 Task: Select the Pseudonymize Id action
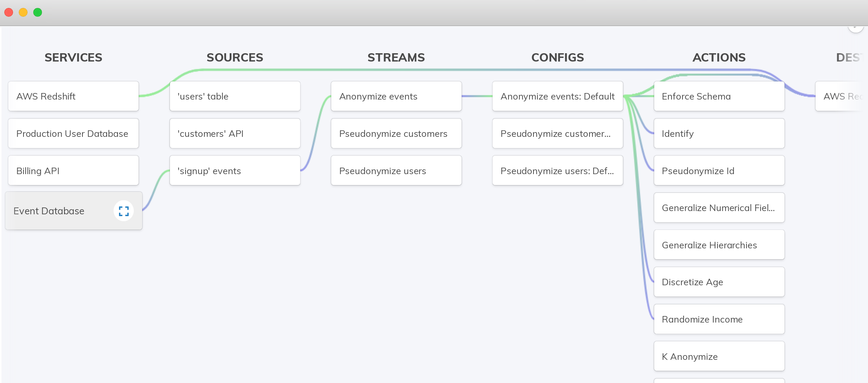point(719,171)
